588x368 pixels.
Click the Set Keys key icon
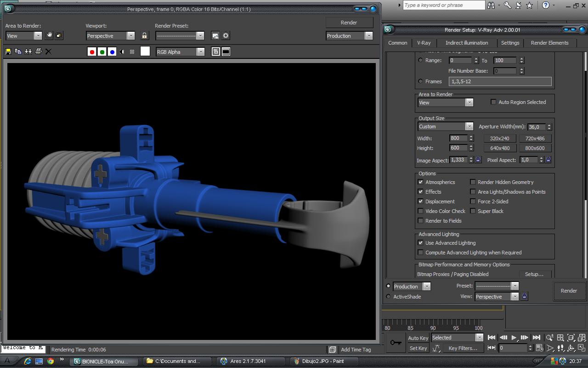click(x=396, y=343)
